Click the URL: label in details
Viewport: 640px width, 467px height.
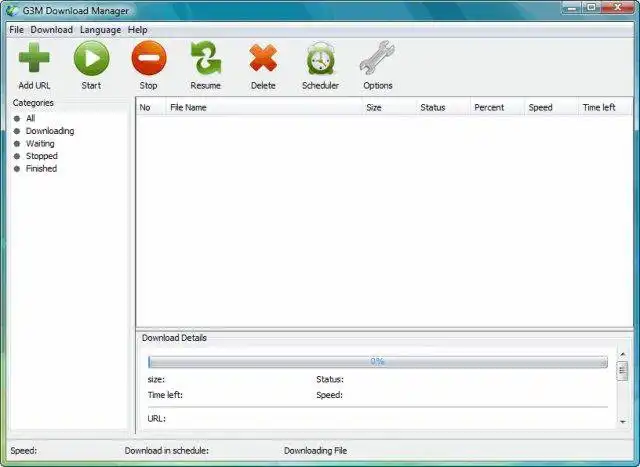[157, 419]
